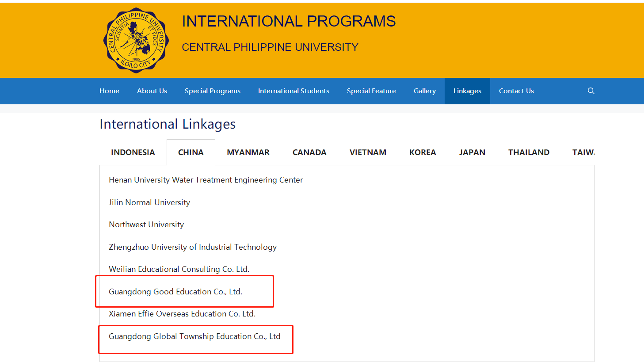Select Weilian Educational Consulting Co. Ltd.
Viewport: 644px width, 362px height.
click(179, 269)
